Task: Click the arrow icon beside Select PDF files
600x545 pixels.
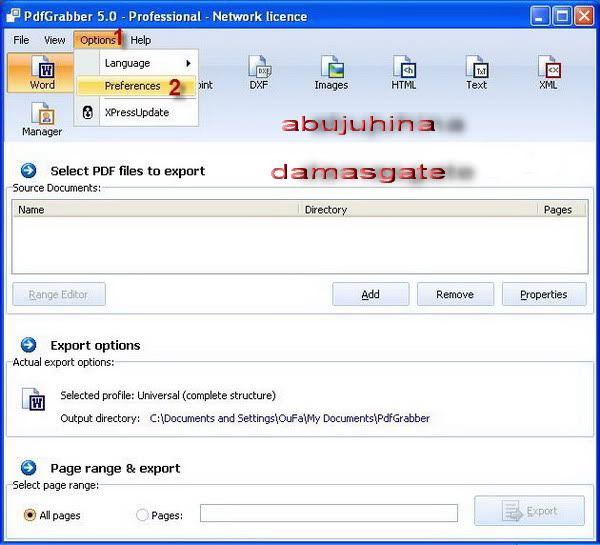Action: point(29,171)
